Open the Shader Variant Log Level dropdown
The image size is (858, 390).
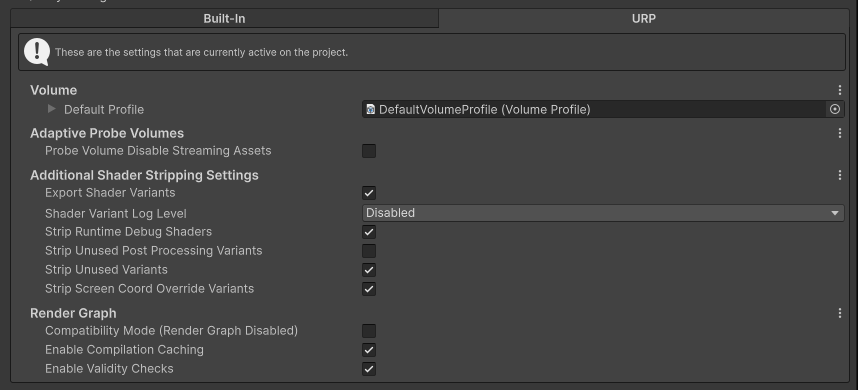tap(603, 213)
